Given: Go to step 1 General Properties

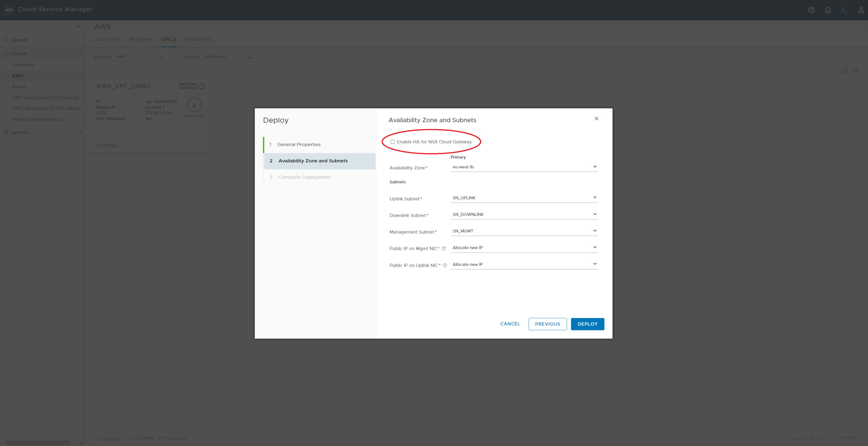Looking at the screenshot, I should tap(319, 145).
